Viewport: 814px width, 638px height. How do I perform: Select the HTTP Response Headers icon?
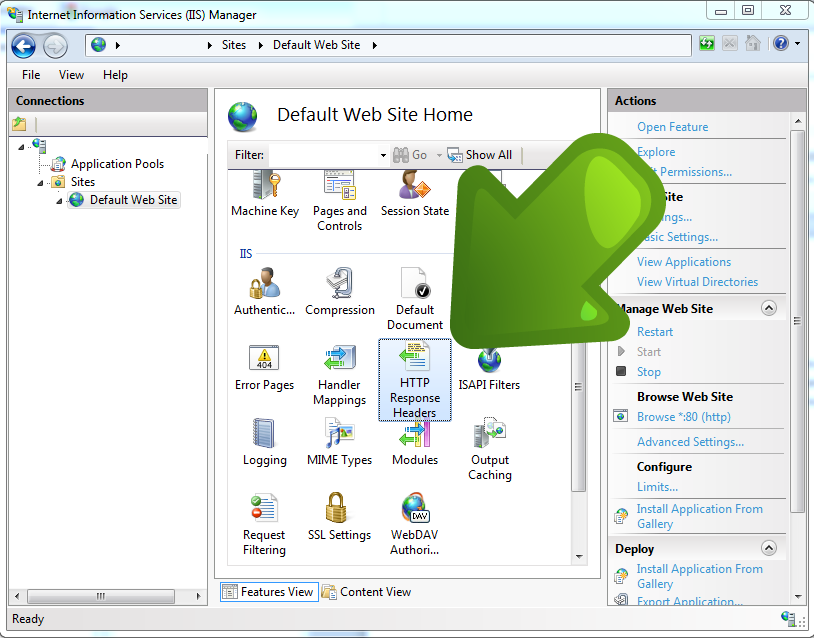tap(415, 380)
